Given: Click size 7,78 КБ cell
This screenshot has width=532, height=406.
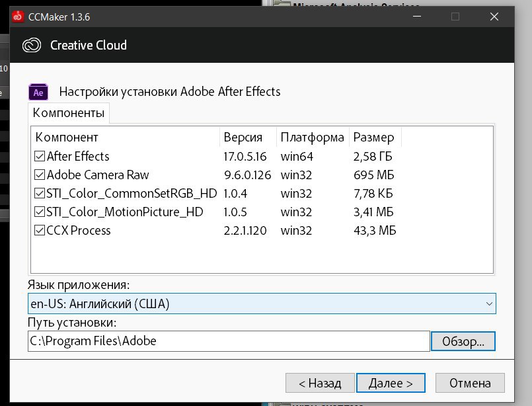Looking at the screenshot, I should 373,194.
